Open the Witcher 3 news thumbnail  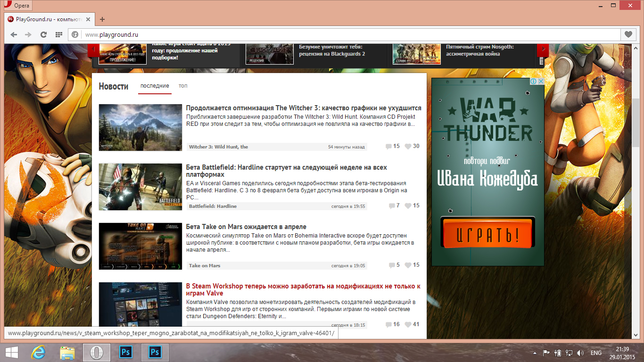140,127
